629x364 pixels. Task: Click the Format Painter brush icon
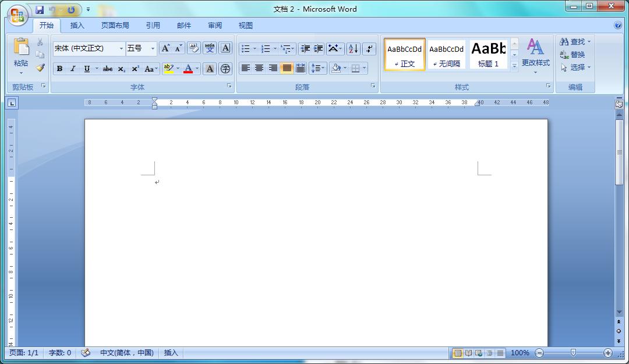coord(40,68)
